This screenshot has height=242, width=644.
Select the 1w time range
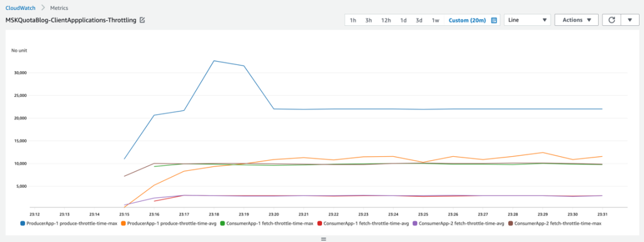coord(435,20)
